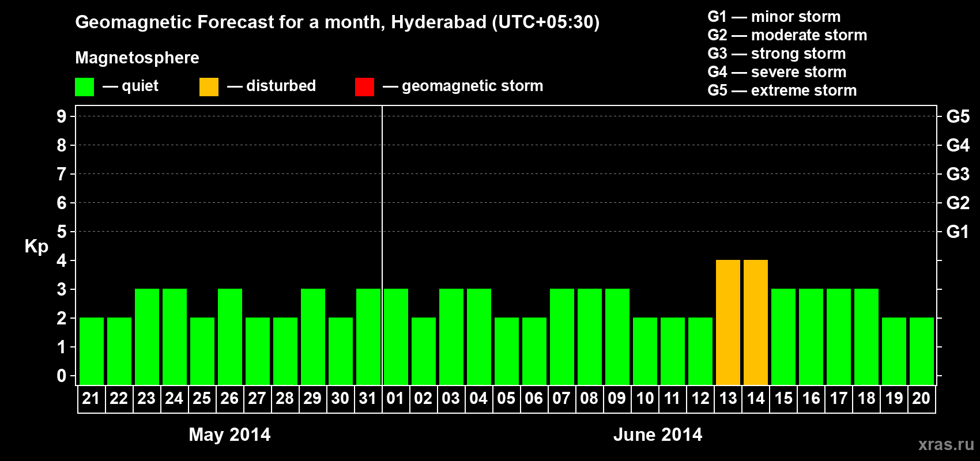The width and height of the screenshot is (980, 461).
Task: Click the G1 right axis label
Action: (x=958, y=232)
